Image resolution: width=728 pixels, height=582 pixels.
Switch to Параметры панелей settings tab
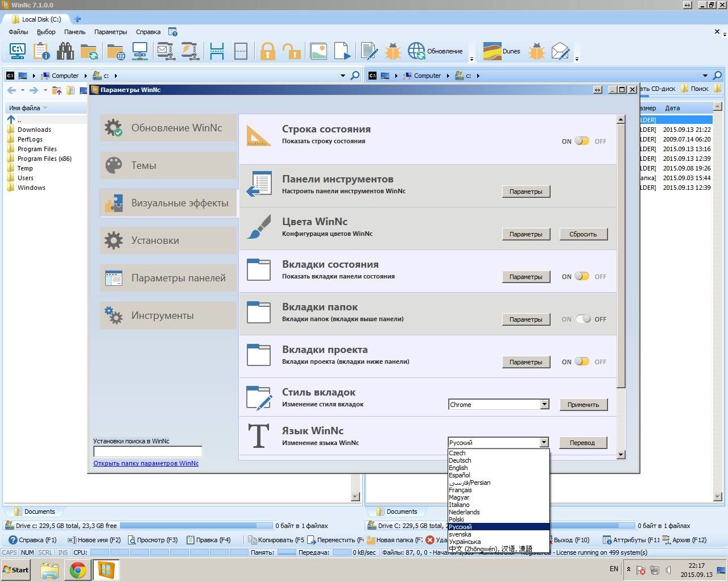168,278
